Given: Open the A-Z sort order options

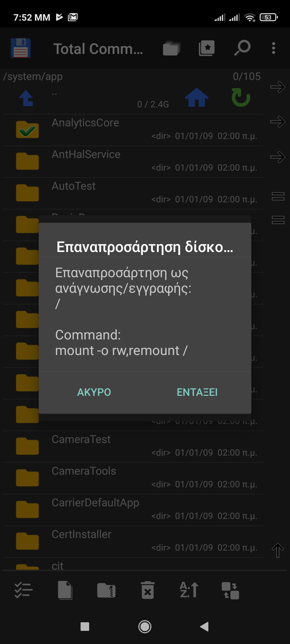Looking at the screenshot, I should tap(189, 590).
